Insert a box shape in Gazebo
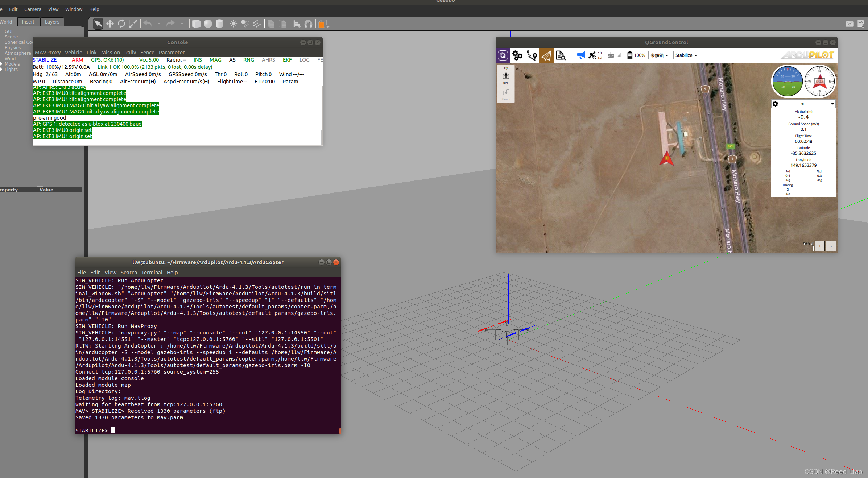 (196, 24)
